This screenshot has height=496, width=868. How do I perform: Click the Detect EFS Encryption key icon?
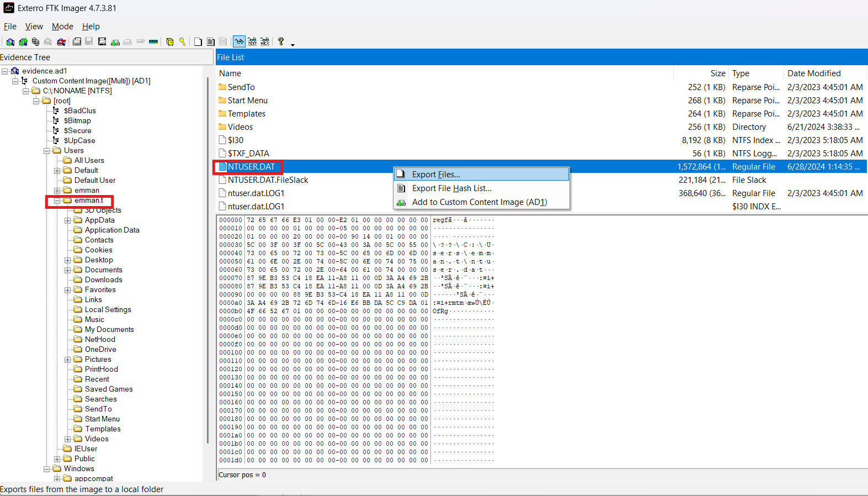[182, 41]
